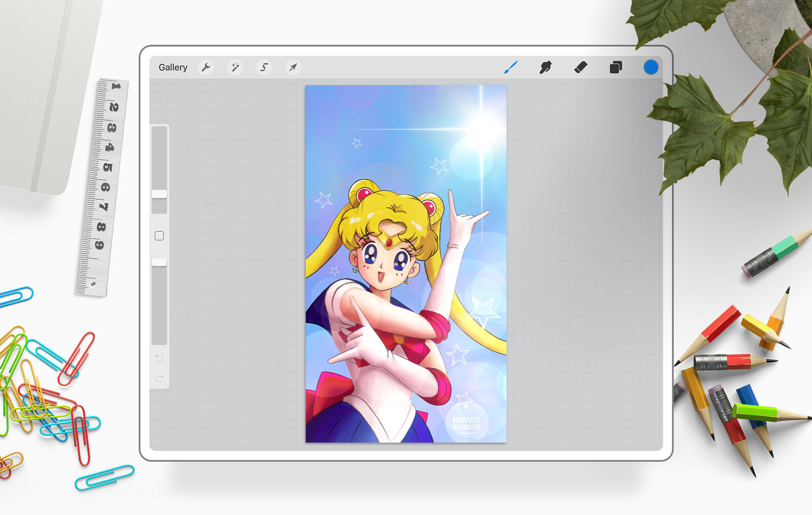Screen dimensions: 812x515
Task: Open the active blue color picker
Action: (651, 67)
